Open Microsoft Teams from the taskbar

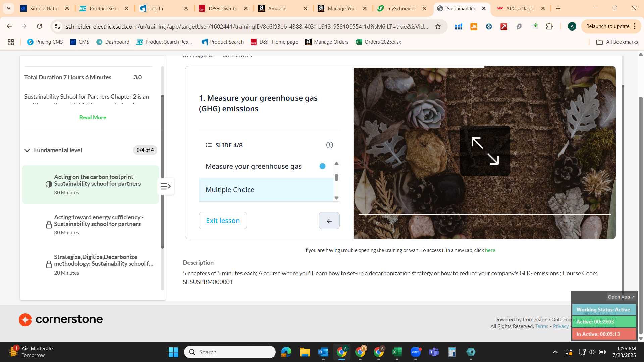[x=434, y=352]
